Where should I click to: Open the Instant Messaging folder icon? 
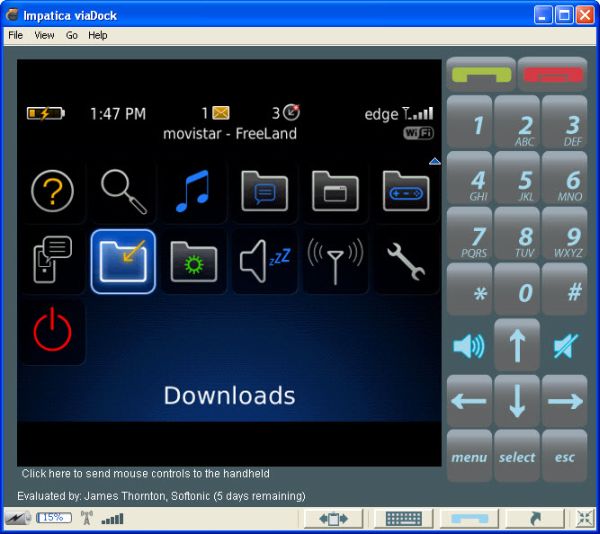265,190
